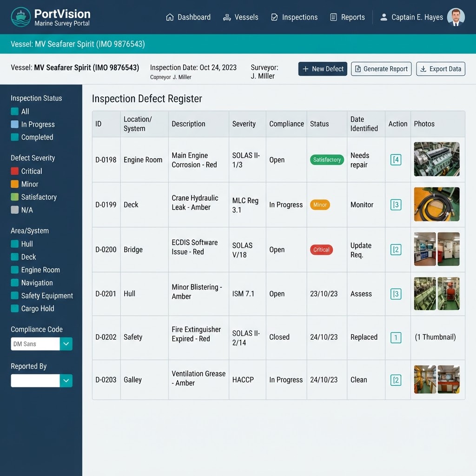The width and height of the screenshot is (476, 476).
Task: Click the Satisfactory status badge
Action: [x=327, y=160]
